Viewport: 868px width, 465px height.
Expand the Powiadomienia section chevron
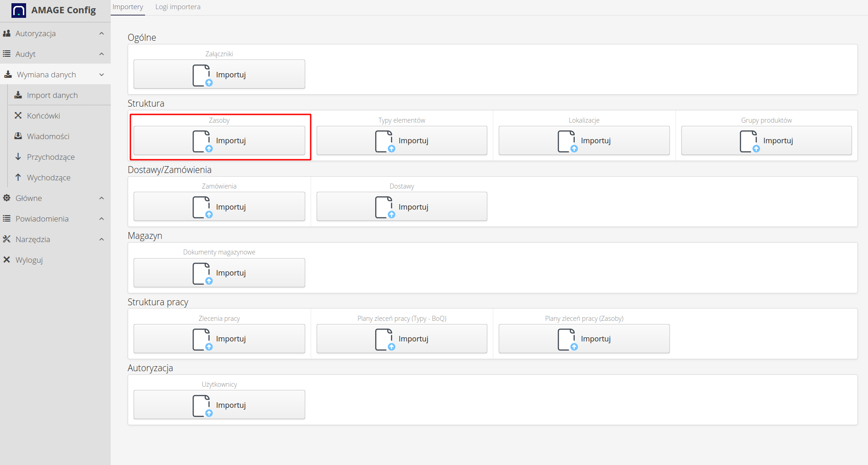(x=102, y=219)
